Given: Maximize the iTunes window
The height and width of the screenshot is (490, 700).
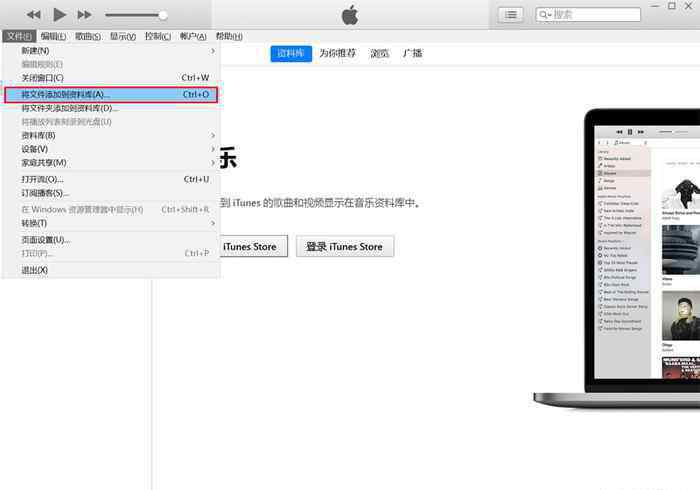Looking at the screenshot, I should (x=672, y=6).
